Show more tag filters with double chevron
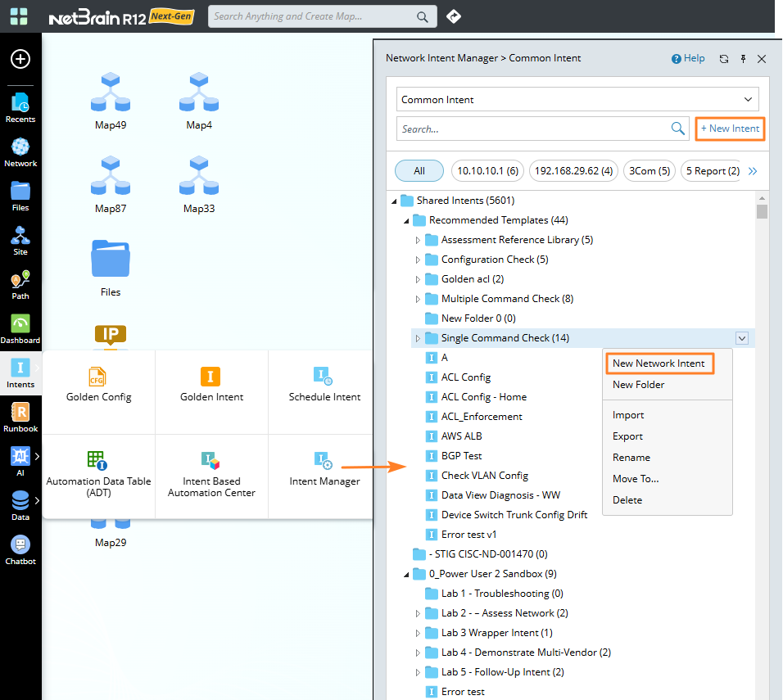The image size is (783, 700). coord(753,171)
